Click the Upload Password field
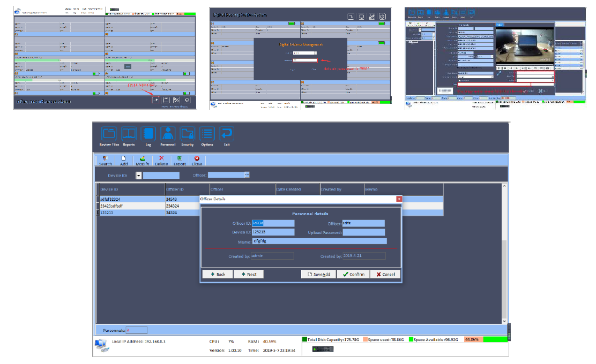 coord(363,232)
